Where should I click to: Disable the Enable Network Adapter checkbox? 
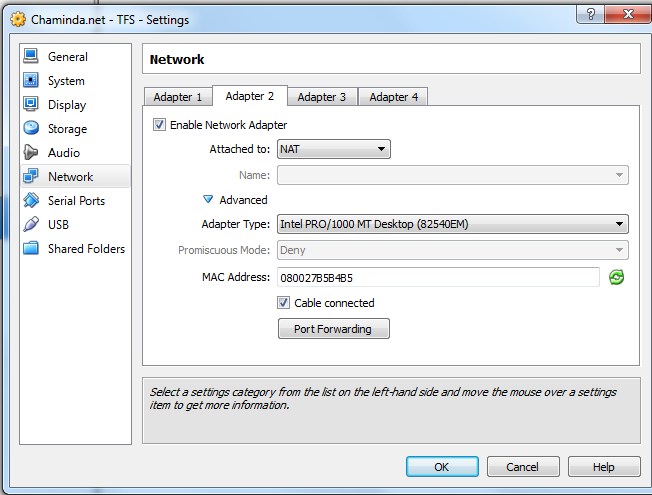(159, 125)
